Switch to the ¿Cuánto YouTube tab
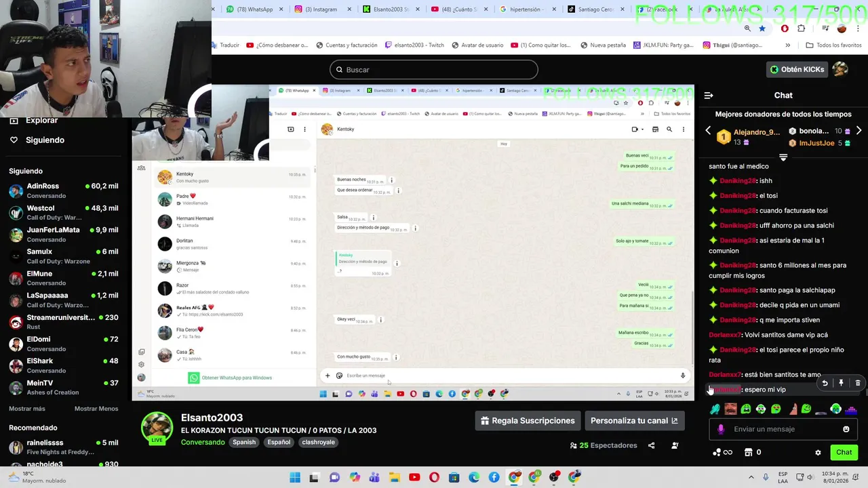Screen dimensions: 868x488 (x=459, y=9)
